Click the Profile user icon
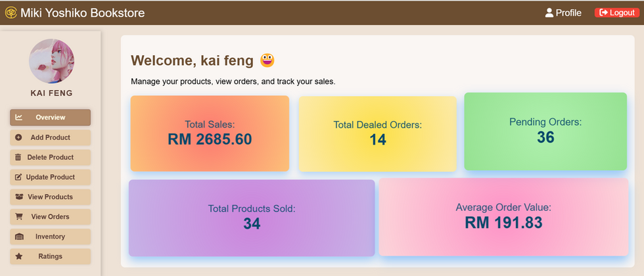Viewport: 644px width, 276px height. [549, 12]
